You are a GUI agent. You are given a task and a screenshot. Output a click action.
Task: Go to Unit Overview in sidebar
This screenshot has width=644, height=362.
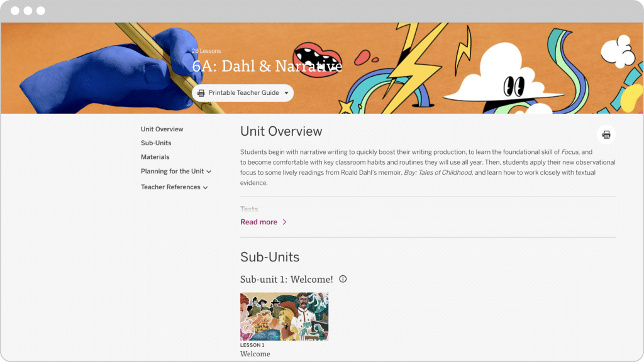pos(162,129)
